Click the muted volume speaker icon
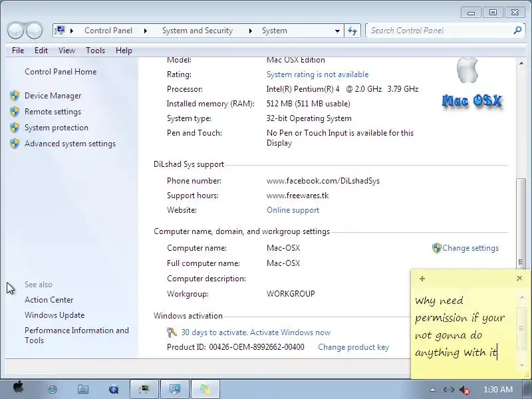Screen dimensions: 532x399 [x=464, y=390]
